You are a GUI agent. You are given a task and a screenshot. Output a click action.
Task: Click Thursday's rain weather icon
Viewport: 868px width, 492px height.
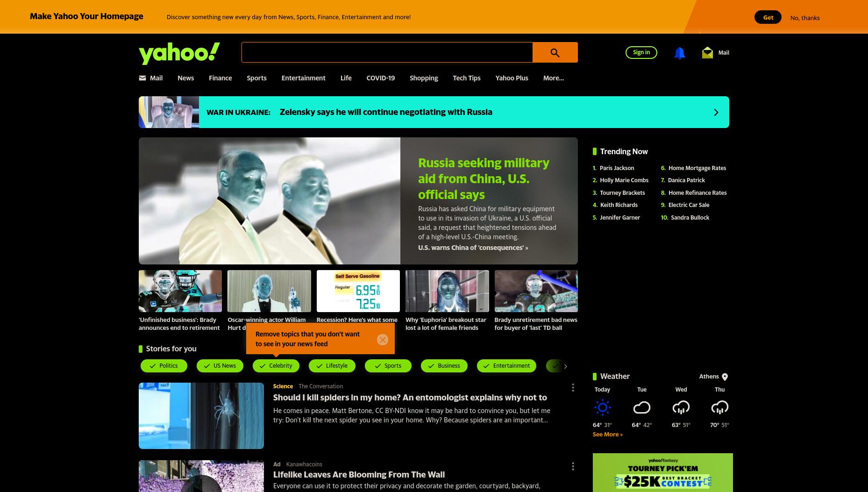[x=720, y=408]
